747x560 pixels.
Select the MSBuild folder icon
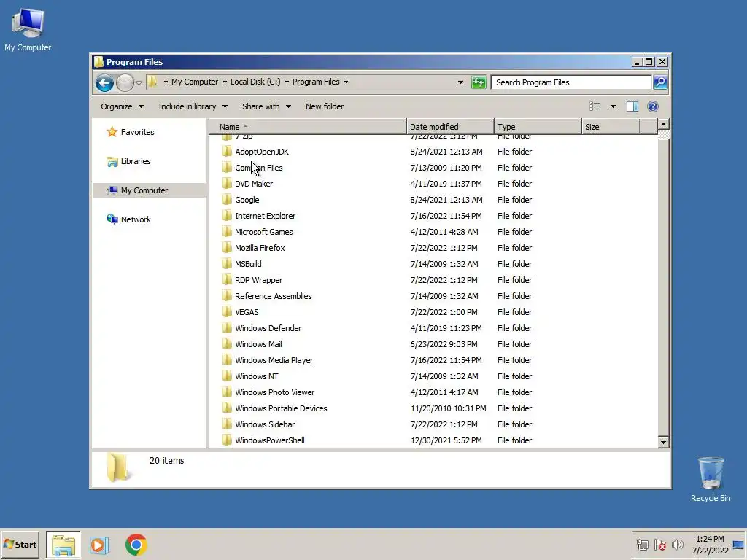227,264
